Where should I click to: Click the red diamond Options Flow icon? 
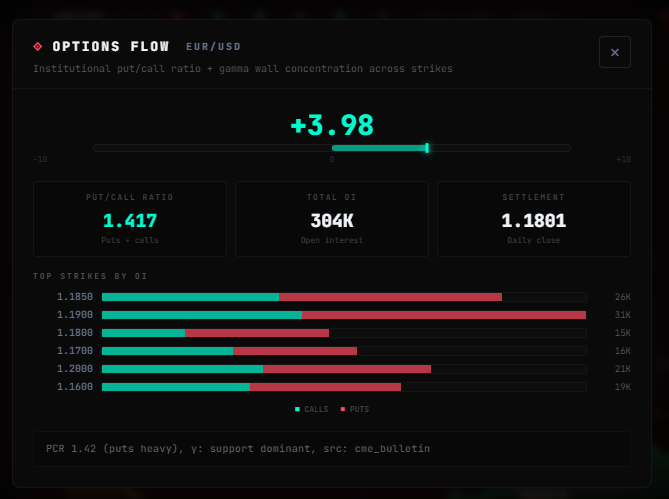pos(38,47)
